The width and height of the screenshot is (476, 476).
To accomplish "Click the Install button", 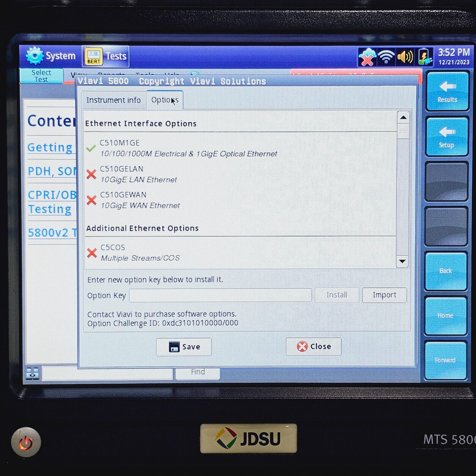I will click(x=336, y=295).
